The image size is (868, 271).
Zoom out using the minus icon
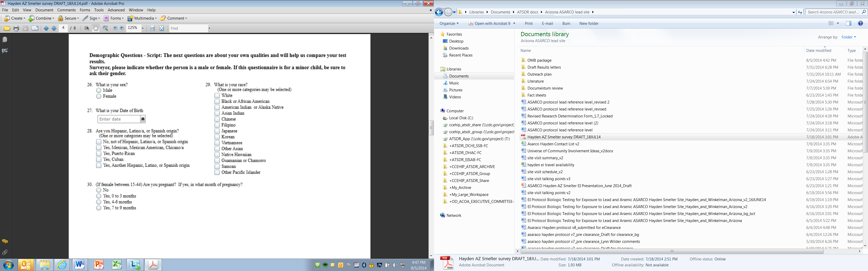pyautogui.click(x=115, y=28)
